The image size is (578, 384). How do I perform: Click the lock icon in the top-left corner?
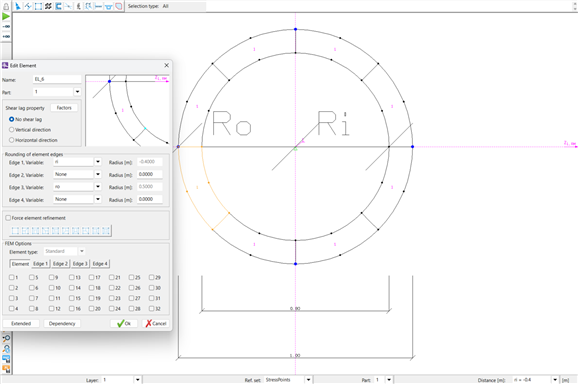6,6
